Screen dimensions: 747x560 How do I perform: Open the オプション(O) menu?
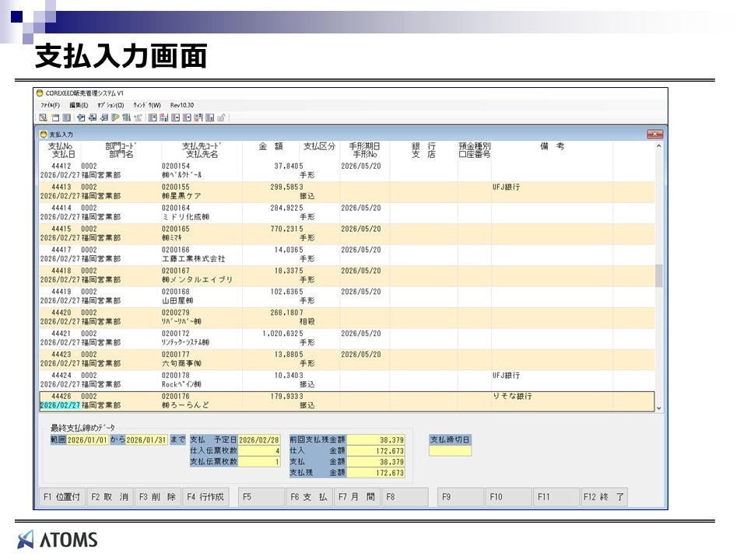110,105
